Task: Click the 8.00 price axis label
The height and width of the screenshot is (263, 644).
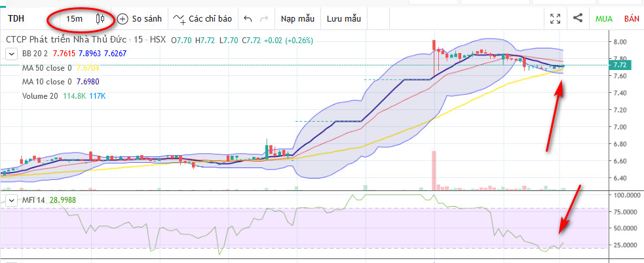Action: point(620,42)
